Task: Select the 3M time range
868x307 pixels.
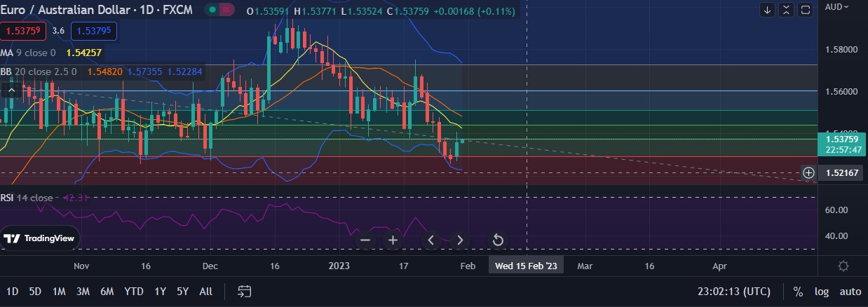Action: click(x=83, y=292)
